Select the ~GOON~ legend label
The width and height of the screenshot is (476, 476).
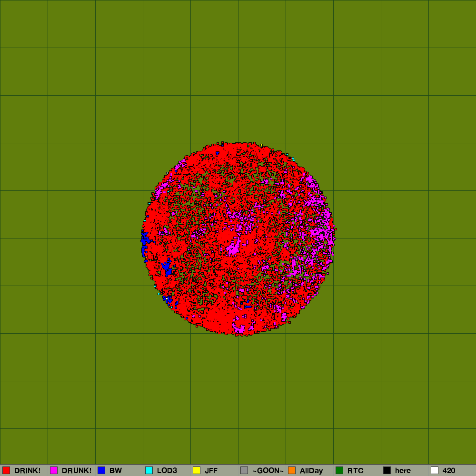(x=268, y=471)
